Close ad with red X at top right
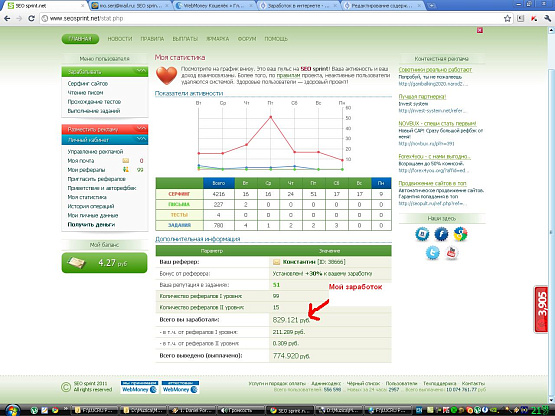The image size is (555, 416). click(x=480, y=30)
